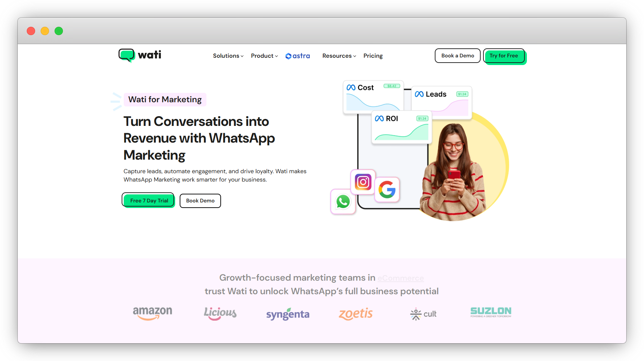Click the Meta icon on Cost card
The width and height of the screenshot is (644, 361).
351,88
